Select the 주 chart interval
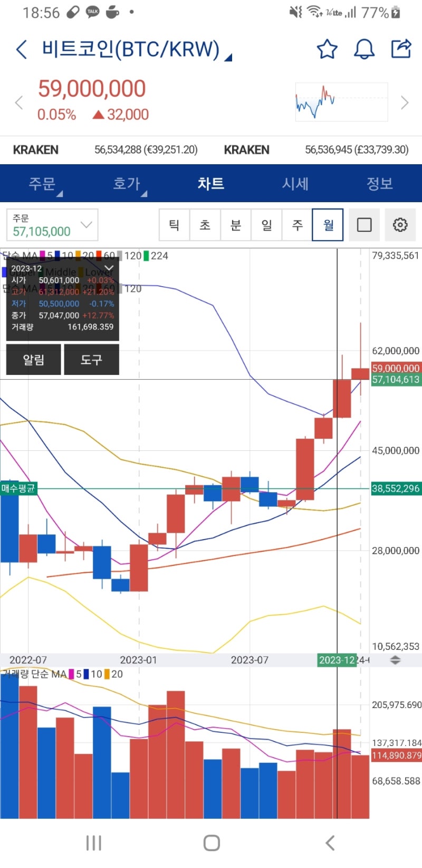 coord(298,225)
